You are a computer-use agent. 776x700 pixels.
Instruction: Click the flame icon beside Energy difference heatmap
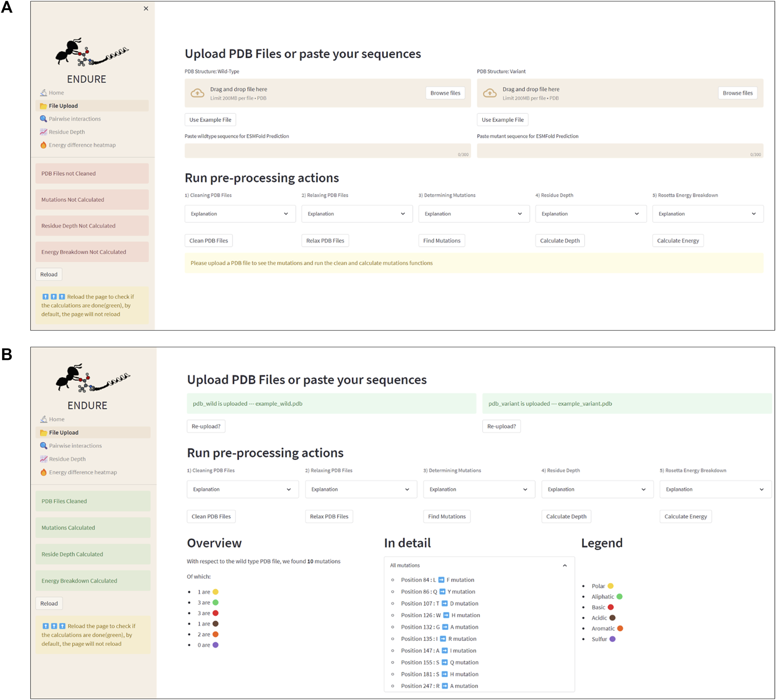pos(43,145)
